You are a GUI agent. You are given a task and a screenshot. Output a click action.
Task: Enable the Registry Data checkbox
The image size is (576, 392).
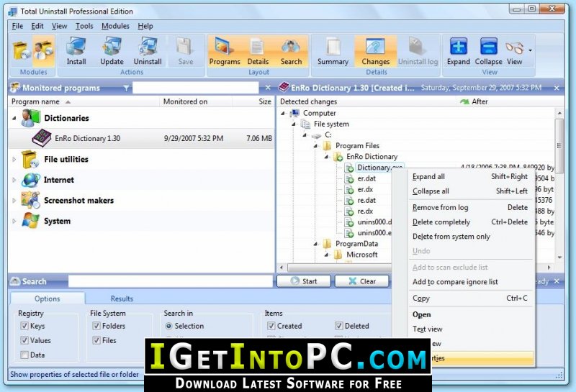[x=24, y=355]
